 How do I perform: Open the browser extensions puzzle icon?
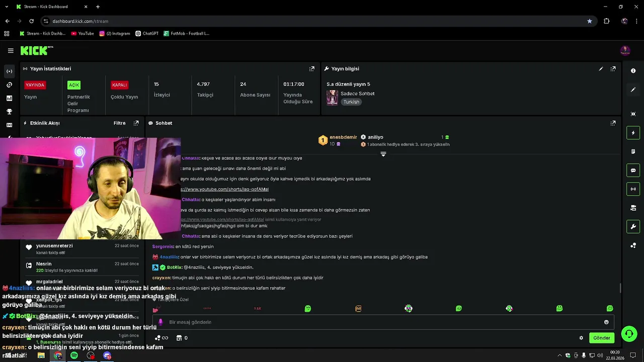[607, 21]
